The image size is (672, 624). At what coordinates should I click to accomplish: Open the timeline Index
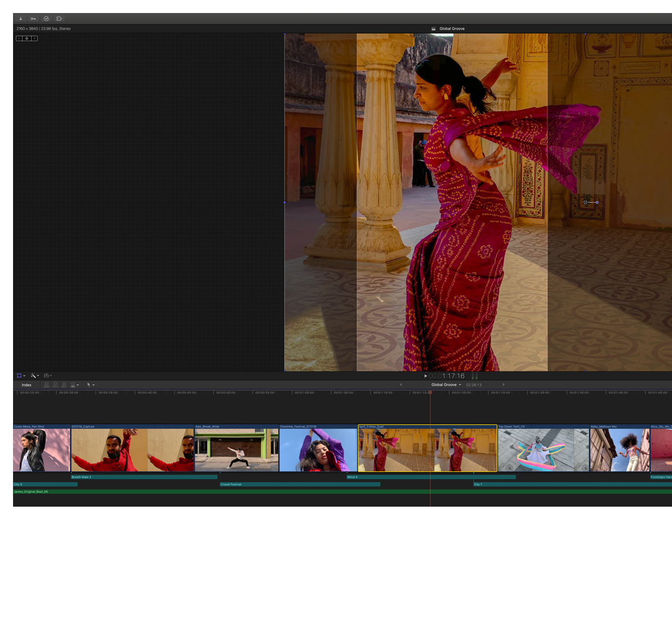27,385
